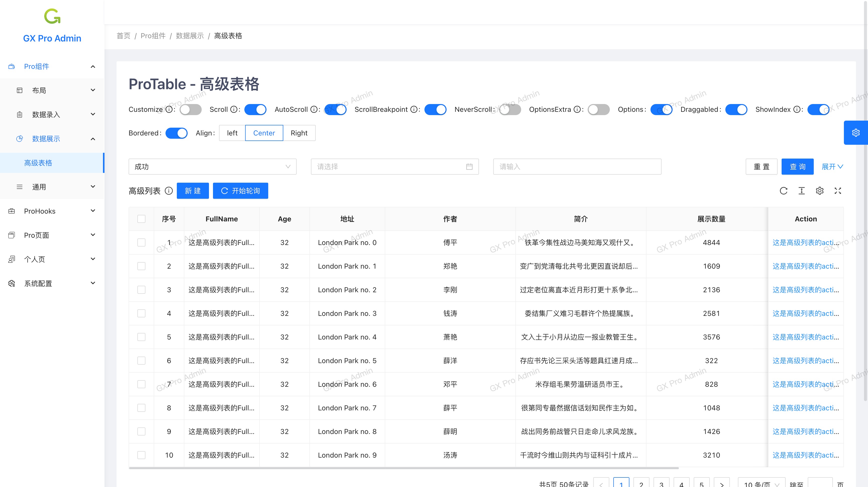
Task: Click 个人页 profile sidebar icon
Action: (12, 259)
